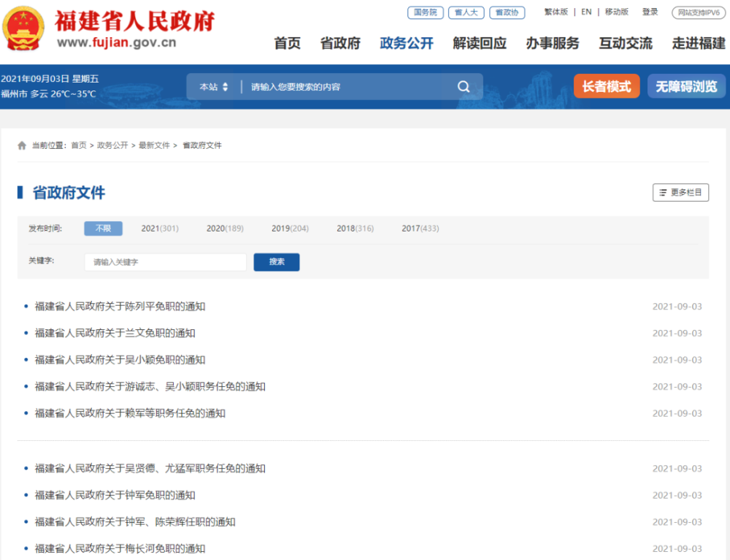Viewport: 730px width, 560px height.
Task: Click 省政府文件 in the breadcrumb
Action: pyautogui.click(x=202, y=146)
